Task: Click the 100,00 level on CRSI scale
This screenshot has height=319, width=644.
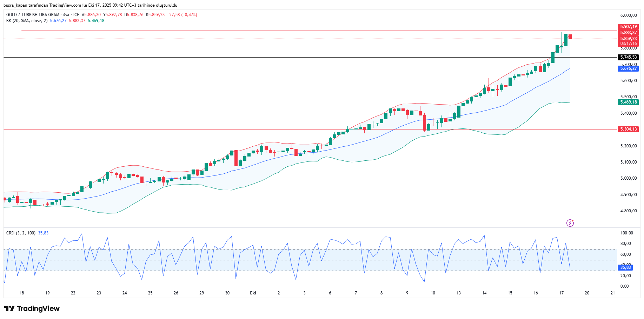Action: 626,233
